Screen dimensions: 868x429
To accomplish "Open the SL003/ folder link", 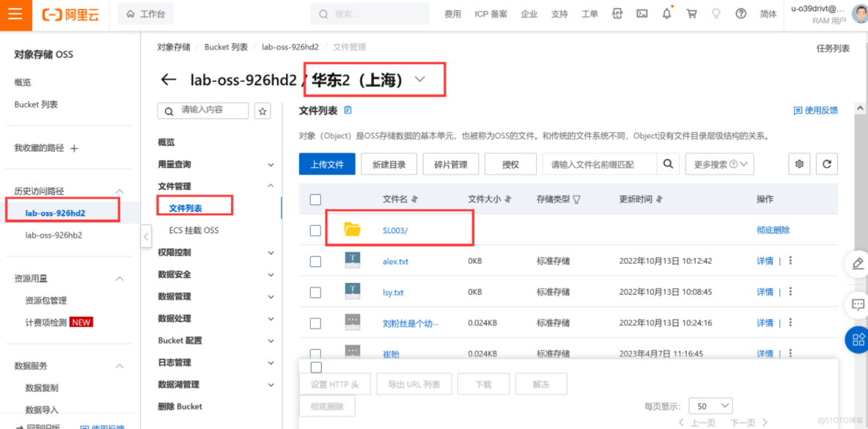I will pyautogui.click(x=395, y=230).
